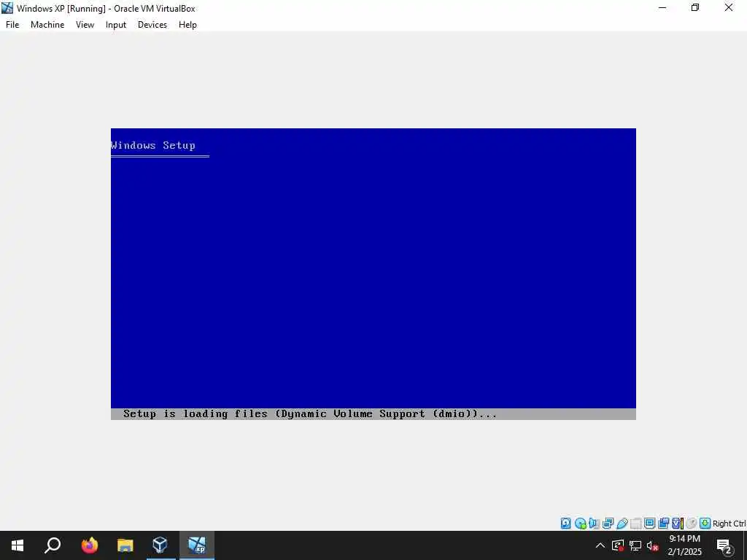Minimize the VirtualBox window
This screenshot has height=560, width=747.
point(662,7)
